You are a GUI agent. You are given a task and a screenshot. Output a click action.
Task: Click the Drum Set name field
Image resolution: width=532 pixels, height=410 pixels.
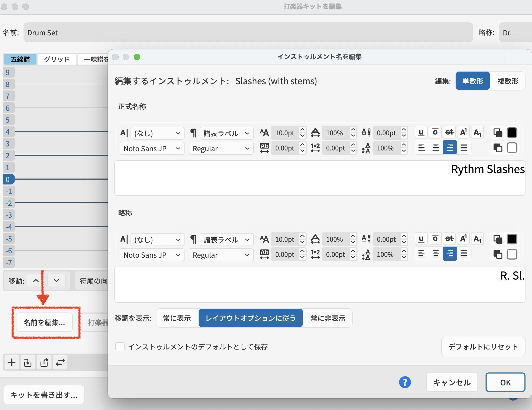248,33
